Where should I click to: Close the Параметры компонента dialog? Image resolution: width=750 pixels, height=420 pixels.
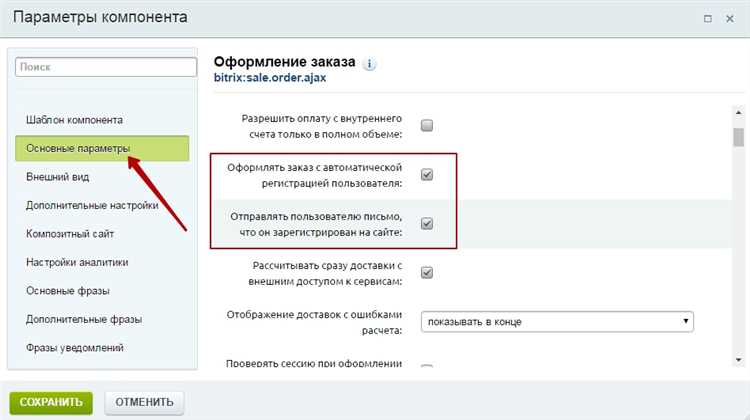click(730, 19)
